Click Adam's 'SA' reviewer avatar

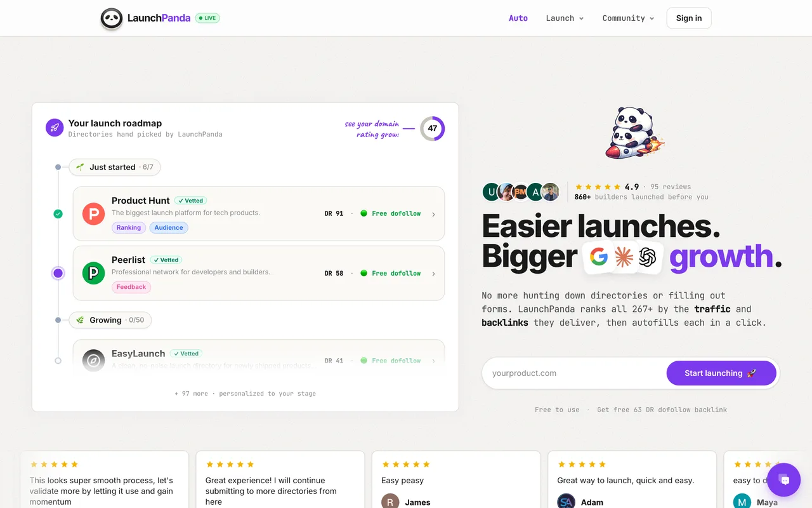click(x=566, y=502)
